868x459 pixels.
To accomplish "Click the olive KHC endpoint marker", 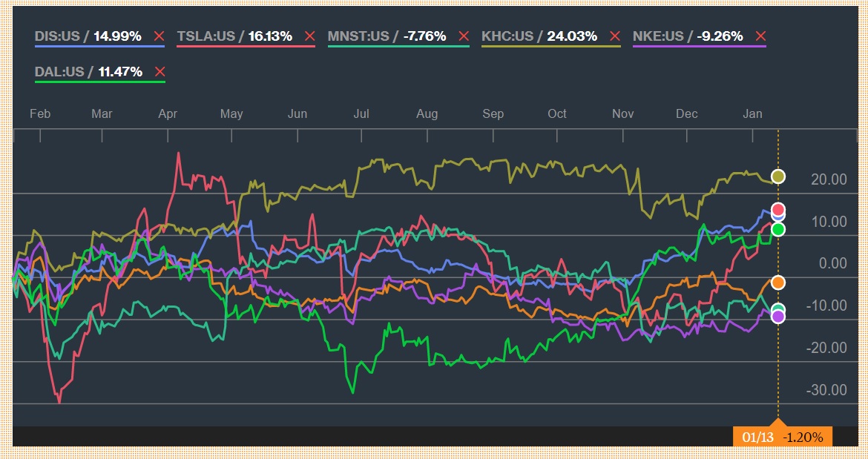I will [x=778, y=176].
